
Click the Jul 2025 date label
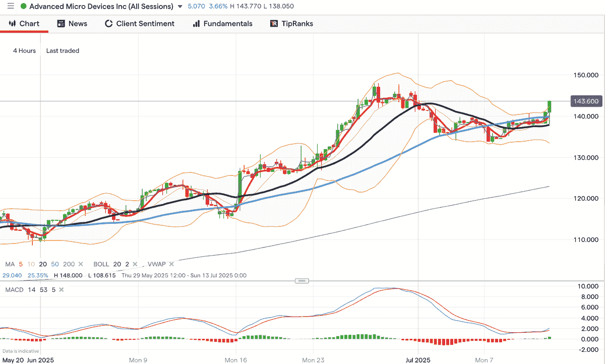tap(418, 360)
